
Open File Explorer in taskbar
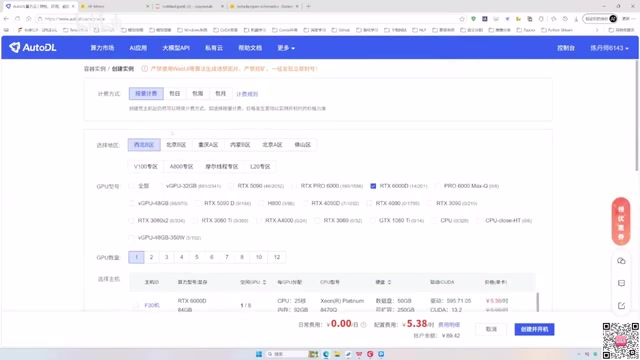pos(337,354)
